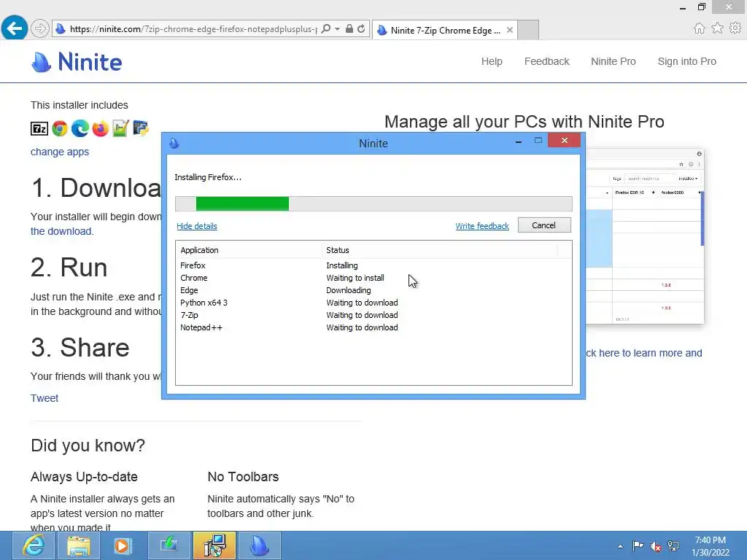This screenshot has height=560, width=747.
Task: Click the green arrow download taskbar icon
Action: pos(169,545)
